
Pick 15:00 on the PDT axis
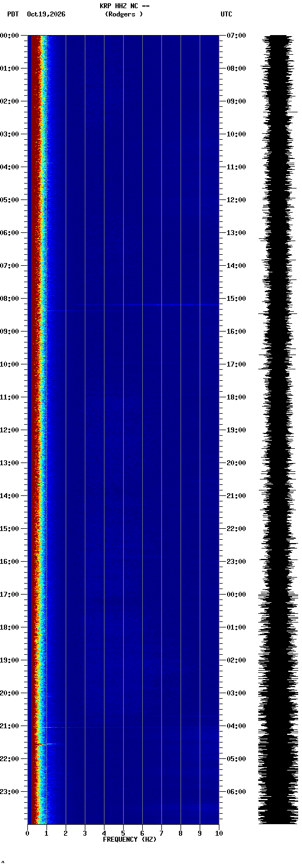click(x=10, y=529)
